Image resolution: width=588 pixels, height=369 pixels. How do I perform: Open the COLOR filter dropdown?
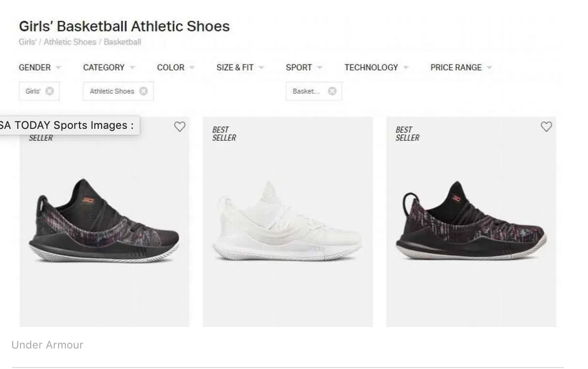pyautogui.click(x=175, y=67)
